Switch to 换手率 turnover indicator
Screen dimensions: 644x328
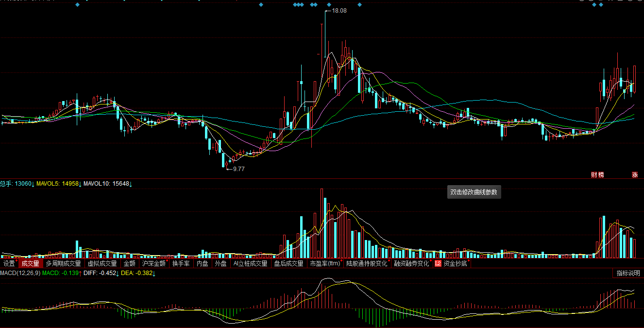coord(181,263)
